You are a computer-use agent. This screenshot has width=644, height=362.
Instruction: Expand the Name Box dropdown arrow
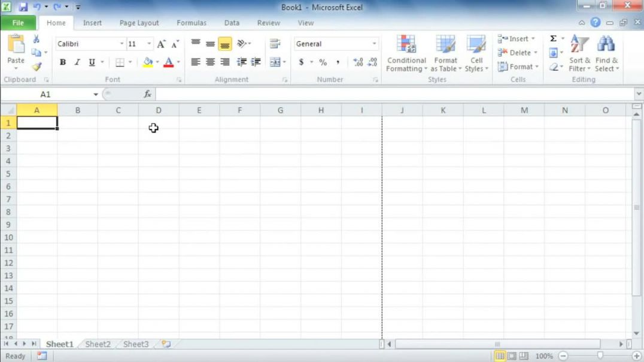pyautogui.click(x=96, y=94)
